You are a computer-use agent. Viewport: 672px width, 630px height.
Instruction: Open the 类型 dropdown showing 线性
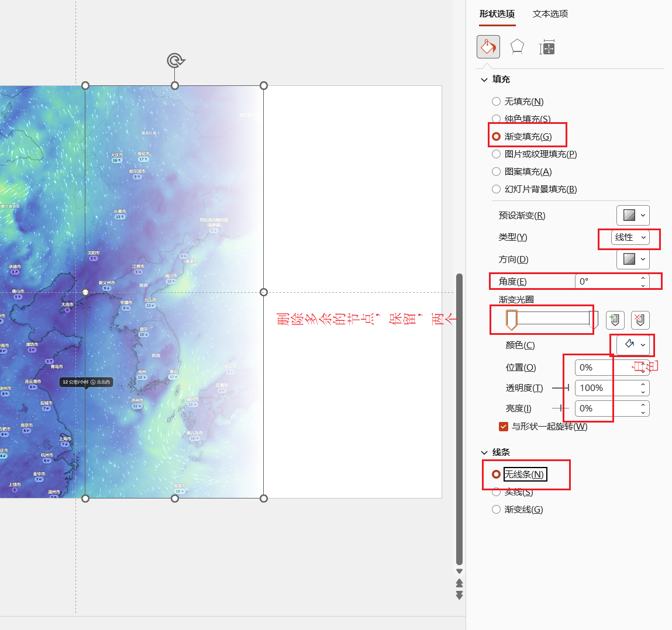[x=630, y=237]
